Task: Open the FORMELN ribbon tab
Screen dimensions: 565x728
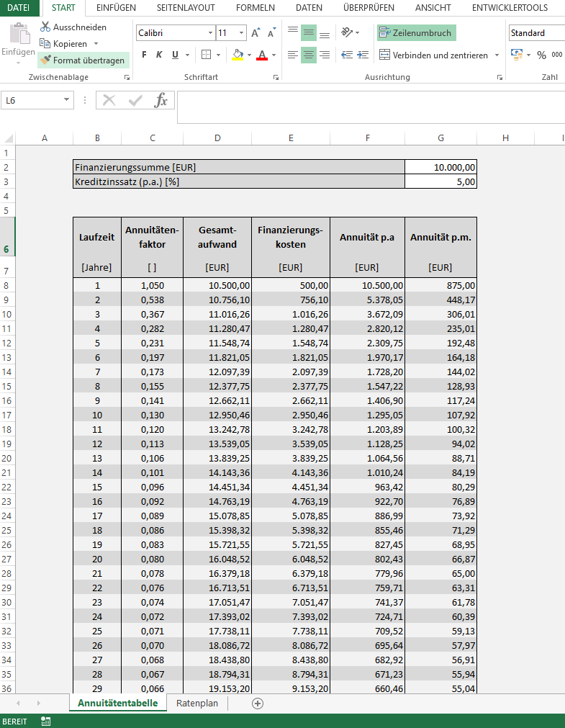Action: pyautogui.click(x=255, y=8)
